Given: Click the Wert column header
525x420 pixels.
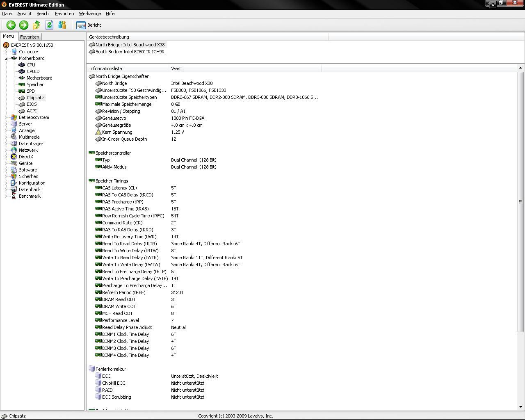Looking at the screenshot, I should click(x=245, y=68).
